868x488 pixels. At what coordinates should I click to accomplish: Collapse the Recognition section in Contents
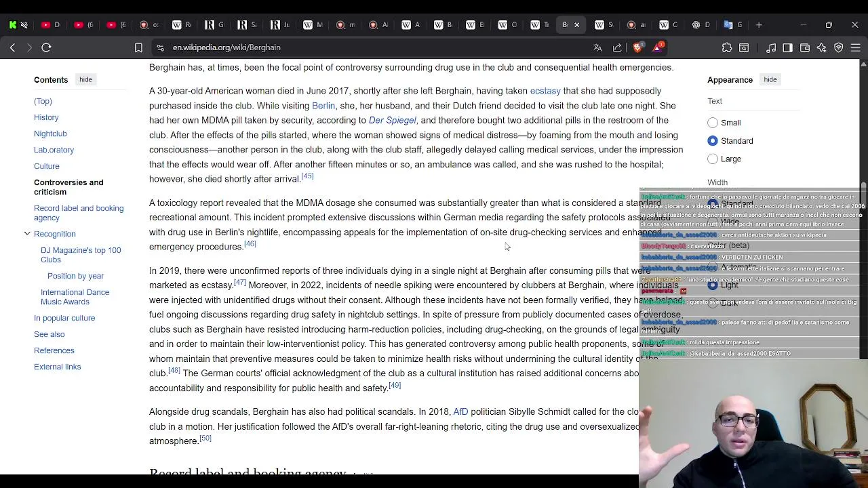pyautogui.click(x=27, y=234)
